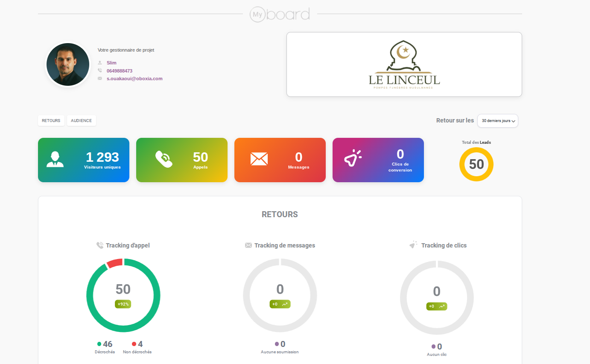Open the manager name link Slim
The width and height of the screenshot is (590, 364).
[111, 63]
